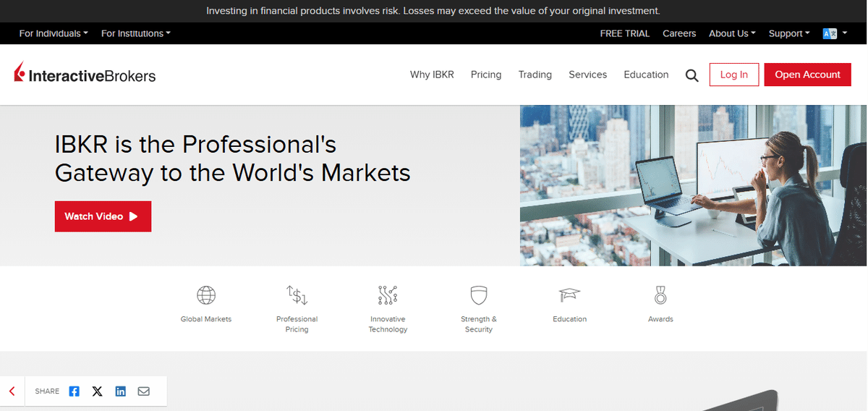Open the Why IBKR menu

432,75
